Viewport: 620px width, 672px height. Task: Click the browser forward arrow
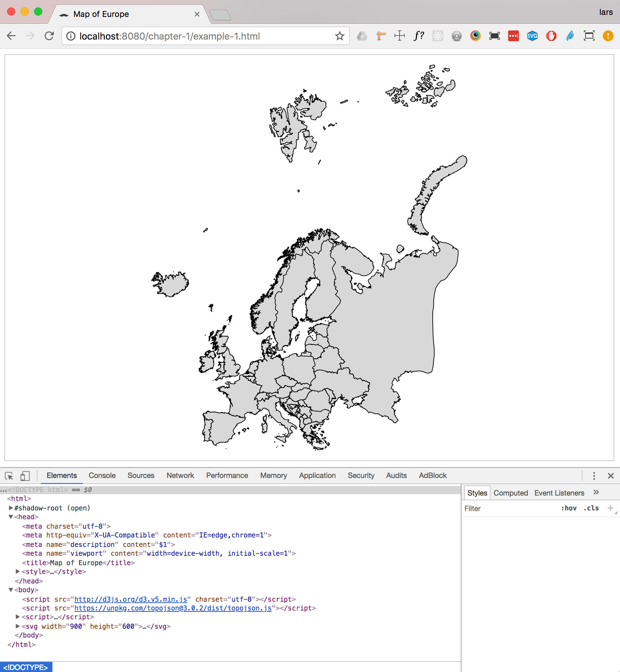[x=30, y=36]
